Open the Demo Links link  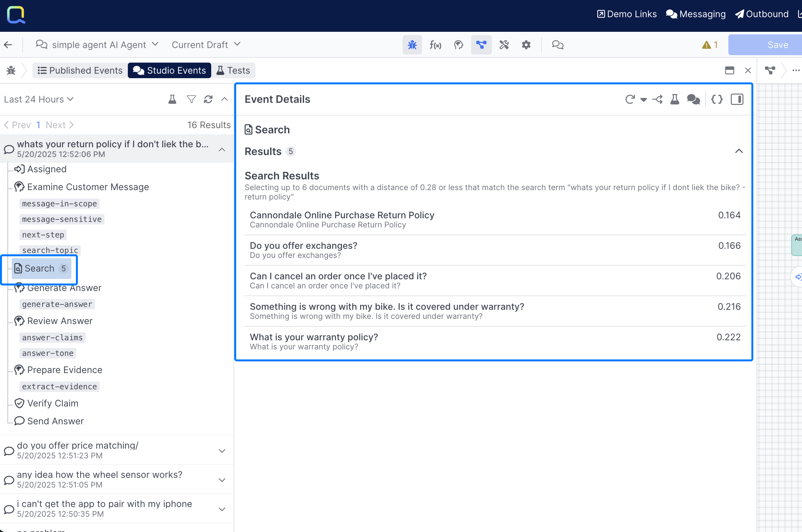pyautogui.click(x=626, y=14)
